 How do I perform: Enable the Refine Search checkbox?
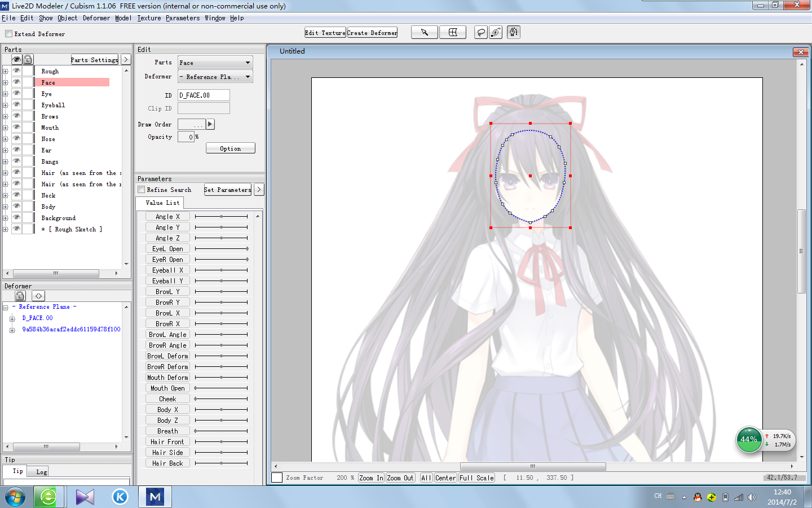pyautogui.click(x=142, y=190)
